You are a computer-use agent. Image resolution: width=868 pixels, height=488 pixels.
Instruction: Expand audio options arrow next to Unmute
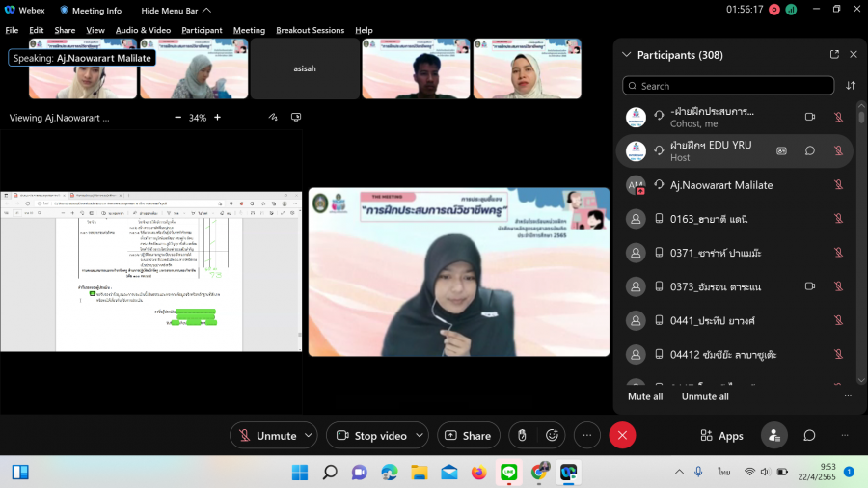tap(309, 436)
